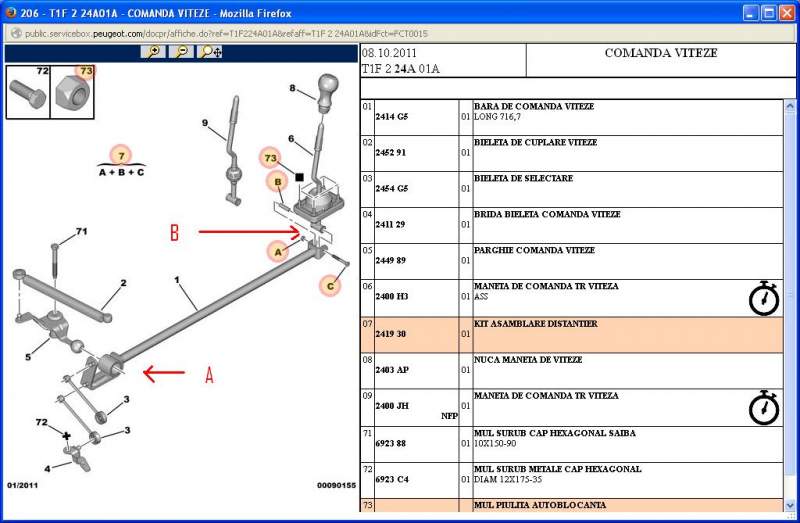Select the BIELETA DE CUPLARE VITEZE row
This screenshot has height=523, width=800.
click(x=571, y=154)
